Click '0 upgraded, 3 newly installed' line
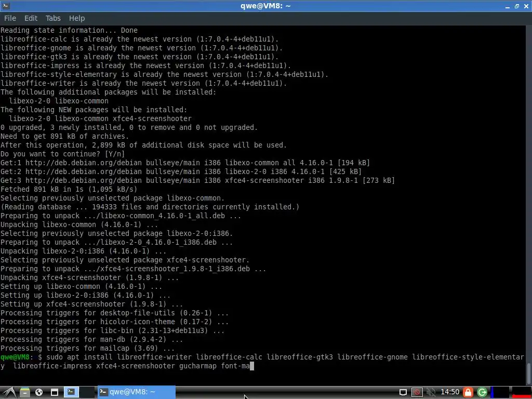The image size is (532, 399). coord(129,128)
